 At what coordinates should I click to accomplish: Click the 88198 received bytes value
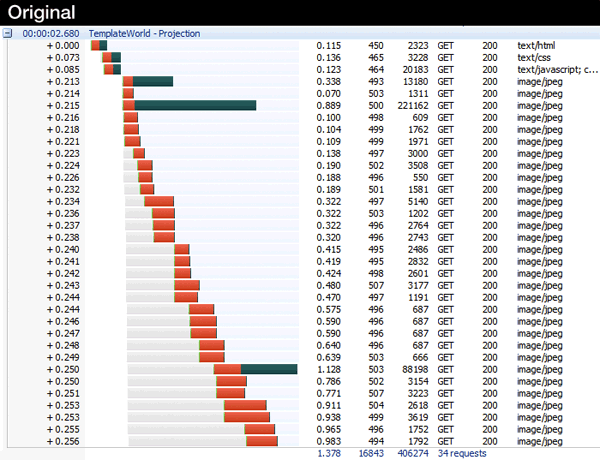pos(415,369)
